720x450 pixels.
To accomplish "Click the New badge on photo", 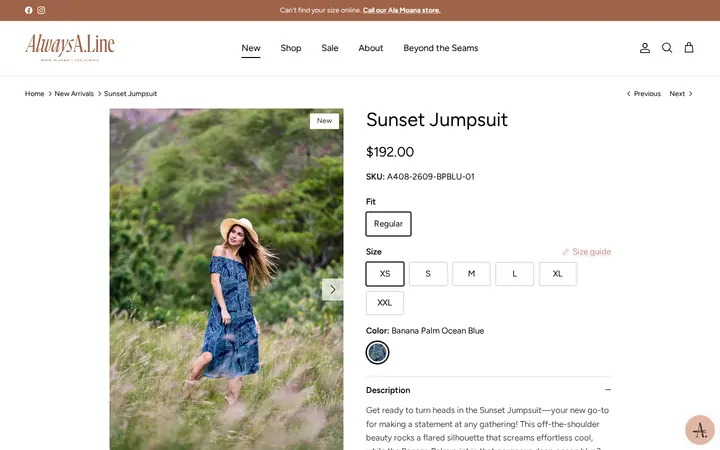I will coord(324,121).
